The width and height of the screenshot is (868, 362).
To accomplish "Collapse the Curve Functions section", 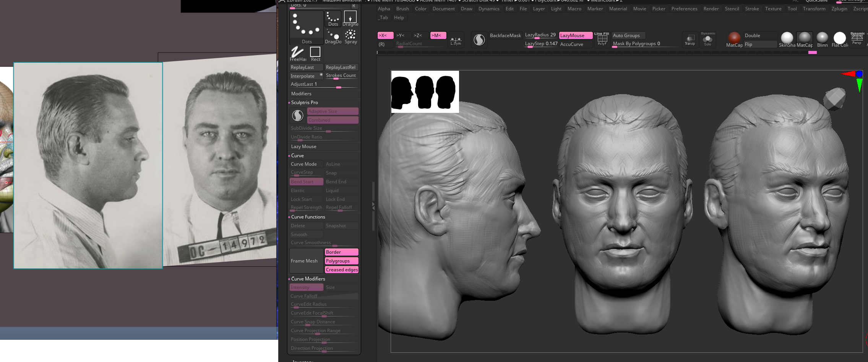I will tap(308, 217).
